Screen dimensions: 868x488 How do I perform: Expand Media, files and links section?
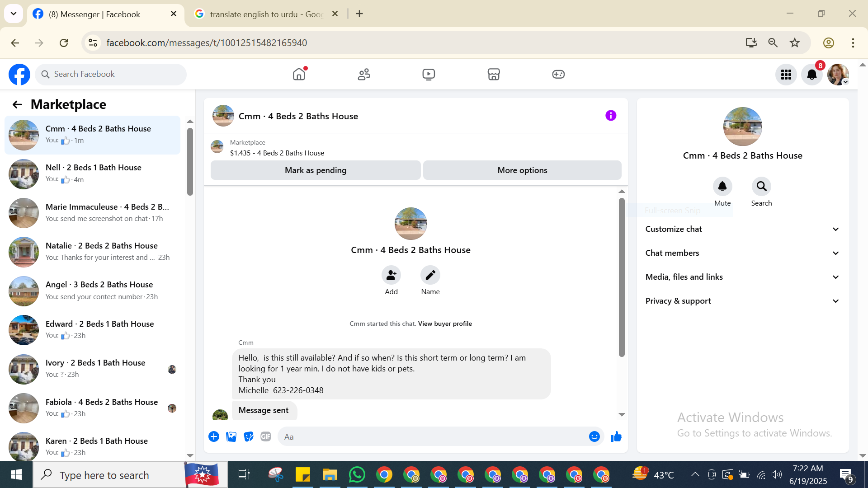tap(742, 277)
